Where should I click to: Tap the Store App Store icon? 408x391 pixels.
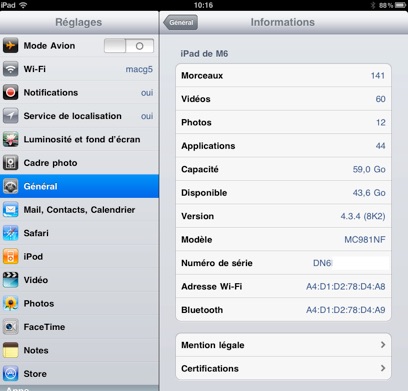[x=10, y=374]
